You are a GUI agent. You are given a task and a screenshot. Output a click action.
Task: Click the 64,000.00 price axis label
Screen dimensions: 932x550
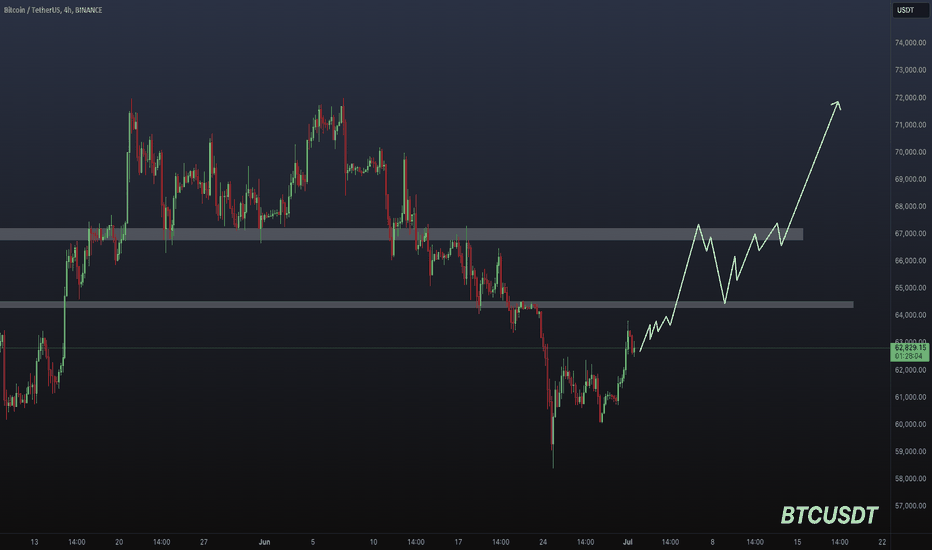910,315
